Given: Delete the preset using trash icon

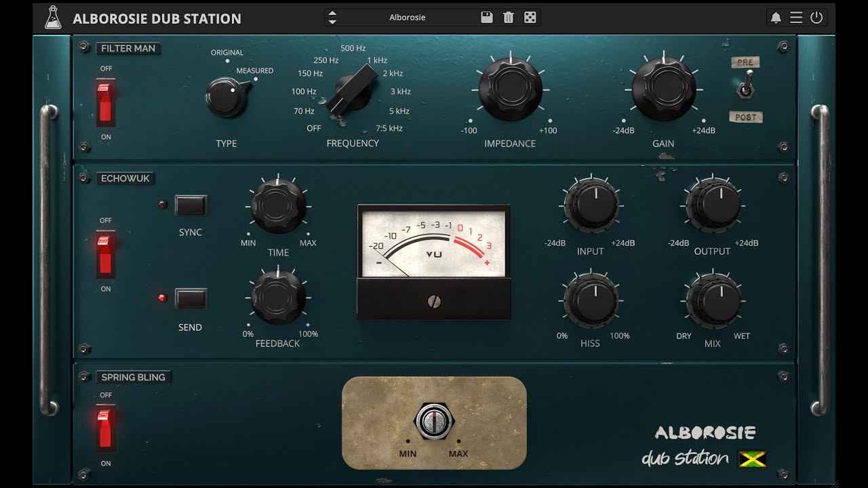Looking at the screenshot, I should tap(509, 18).
